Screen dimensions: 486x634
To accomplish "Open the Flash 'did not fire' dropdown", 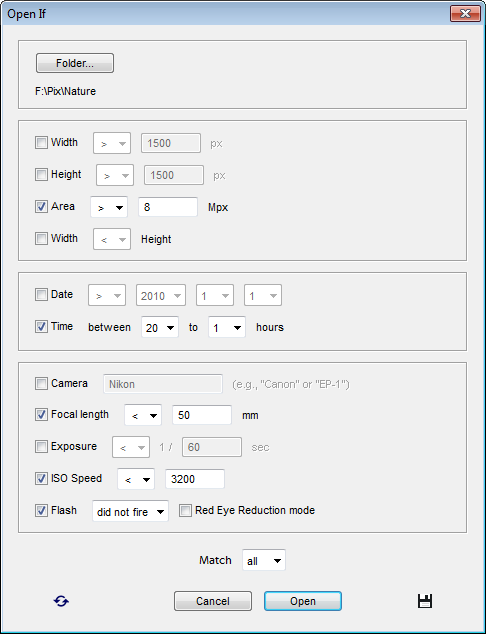I will [x=130, y=511].
